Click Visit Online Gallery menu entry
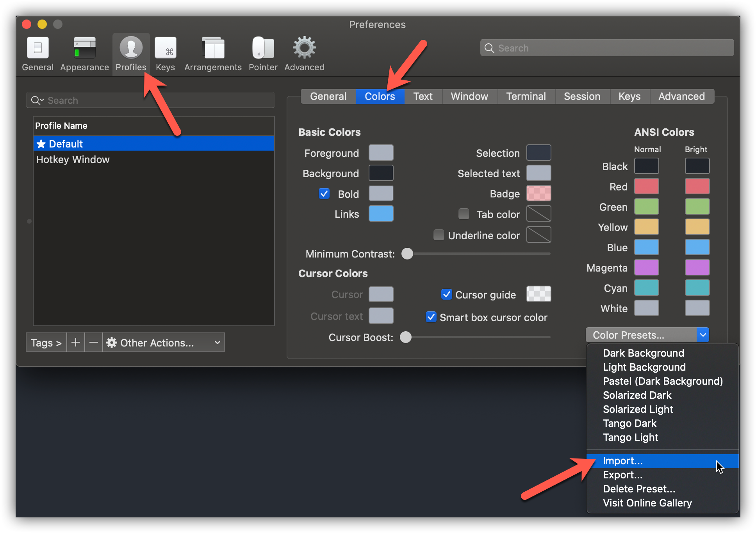 click(647, 503)
